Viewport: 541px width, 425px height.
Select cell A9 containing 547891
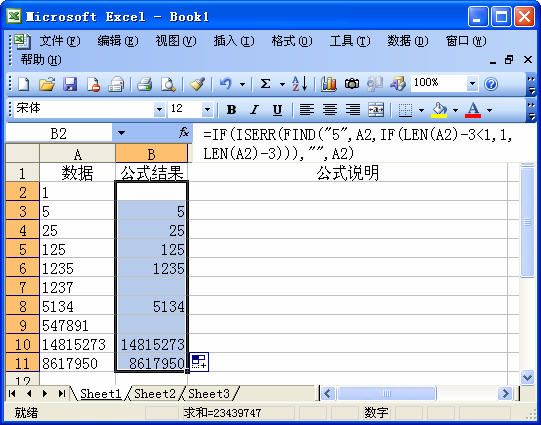(77, 325)
